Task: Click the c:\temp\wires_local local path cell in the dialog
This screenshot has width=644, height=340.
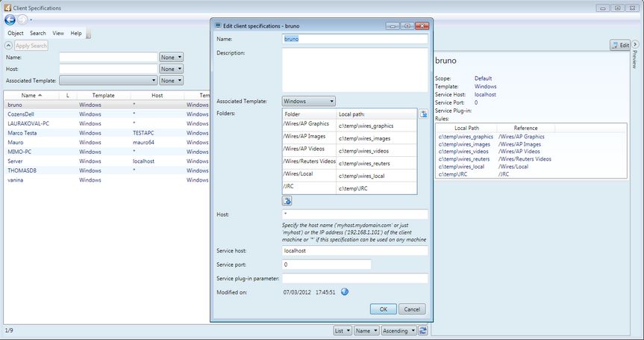Action: [377, 176]
